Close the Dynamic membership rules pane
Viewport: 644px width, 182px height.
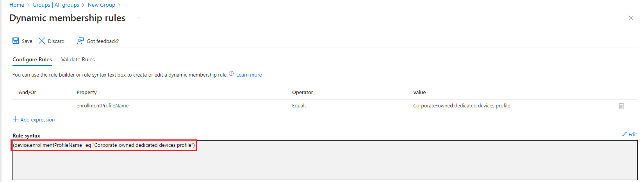[630, 18]
